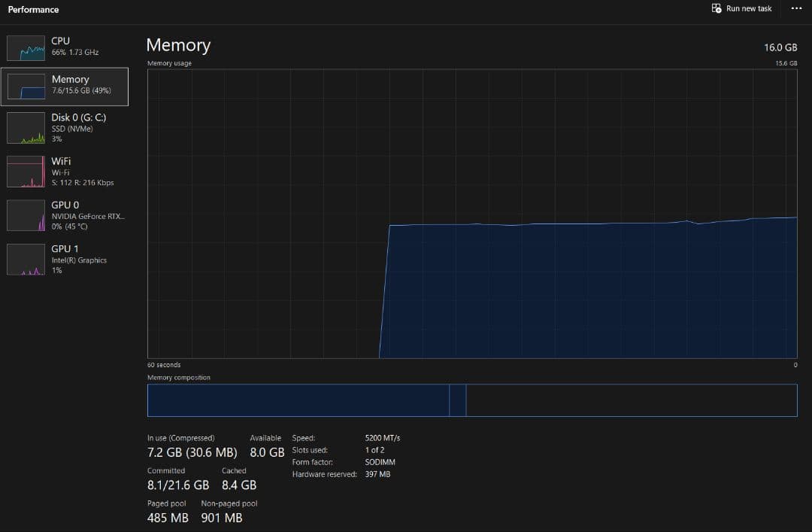
Task: Click the Wi-Fi send/receive rate text
Action: click(83, 183)
